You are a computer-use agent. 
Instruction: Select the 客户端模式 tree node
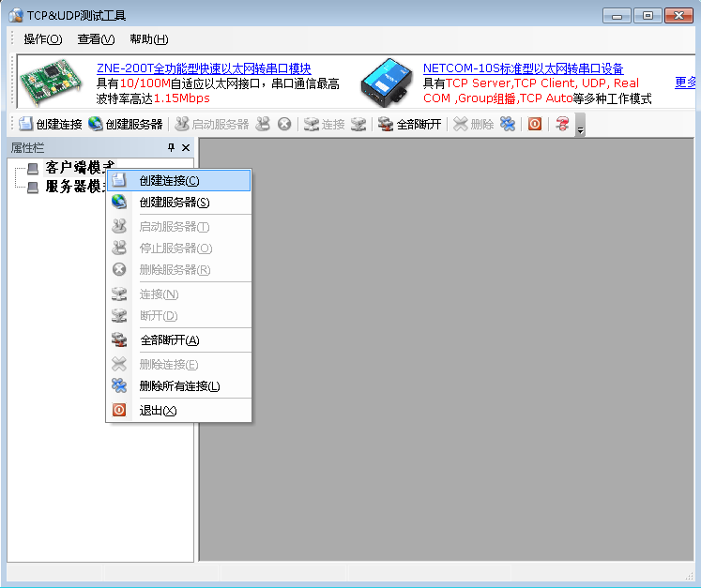(80, 168)
